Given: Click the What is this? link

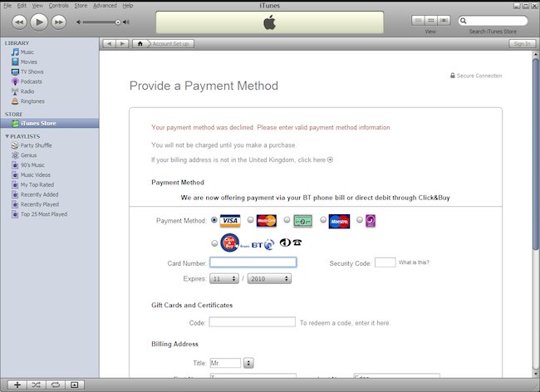Looking at the screenshot, I should 414,262.
